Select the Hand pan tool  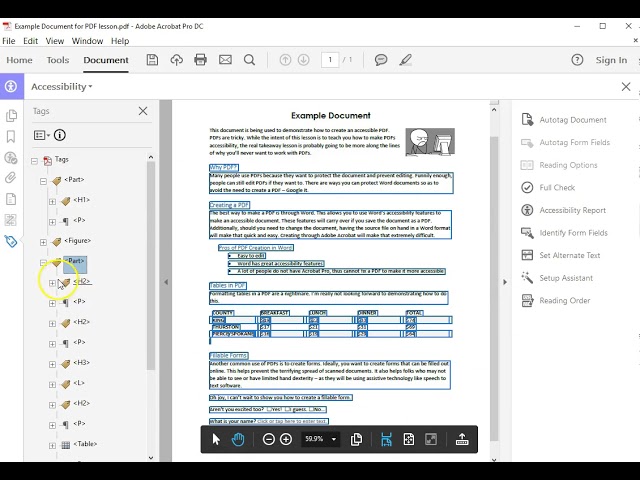(238, 439)
